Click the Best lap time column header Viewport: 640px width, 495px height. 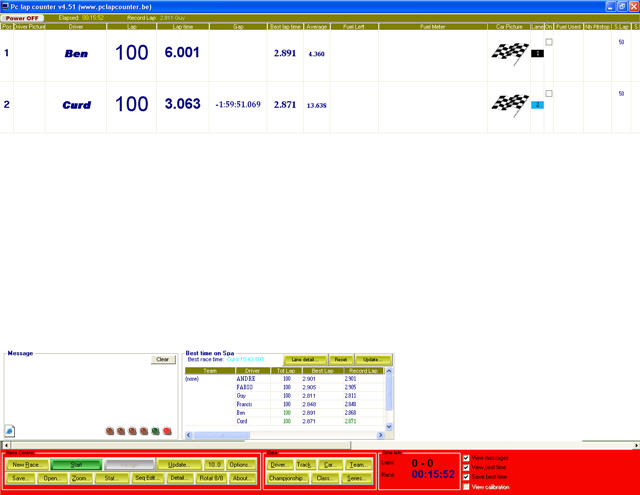285,27
